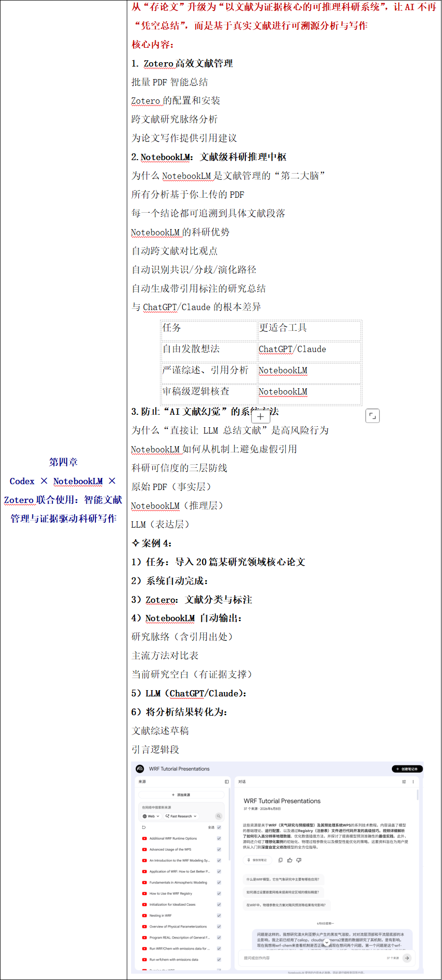Select suggestion 如何通过设置嵌套网格 question chip

click(282, 892)
